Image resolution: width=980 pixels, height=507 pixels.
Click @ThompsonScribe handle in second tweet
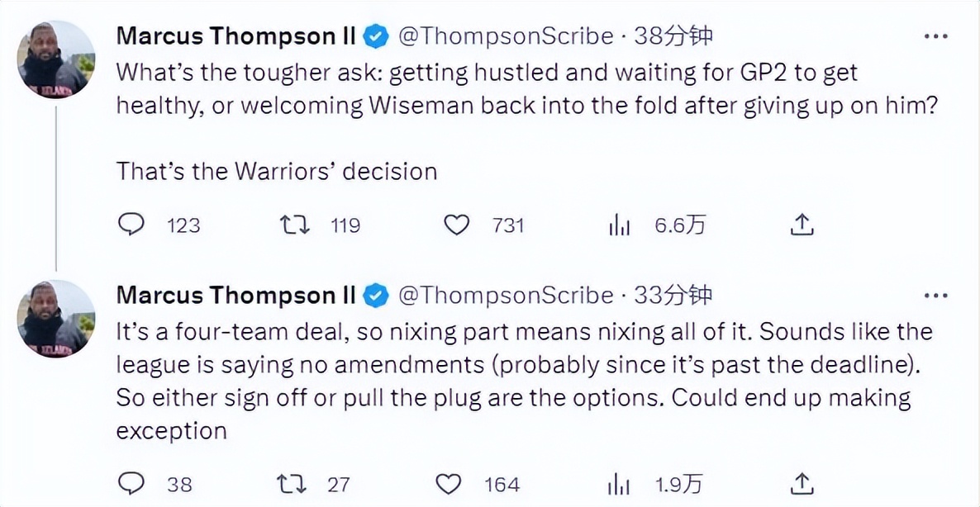(506, 296)
